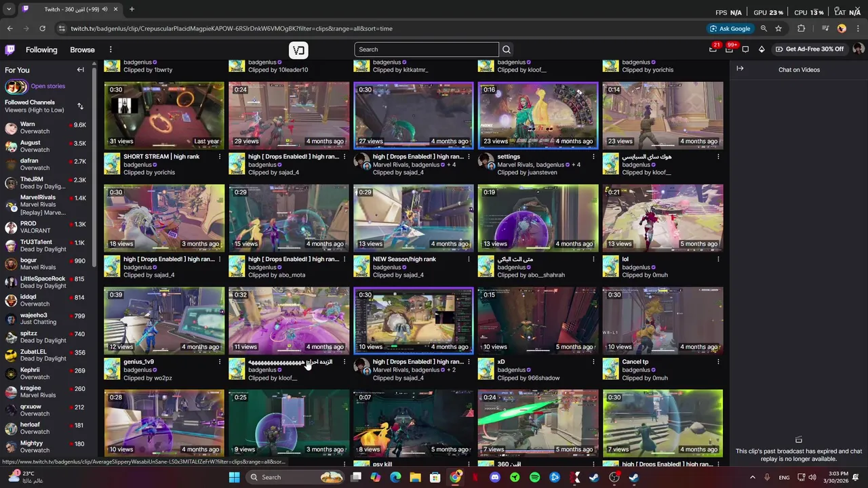Open a new browser tab
This screenshot has height=488, width=868.
132,9
